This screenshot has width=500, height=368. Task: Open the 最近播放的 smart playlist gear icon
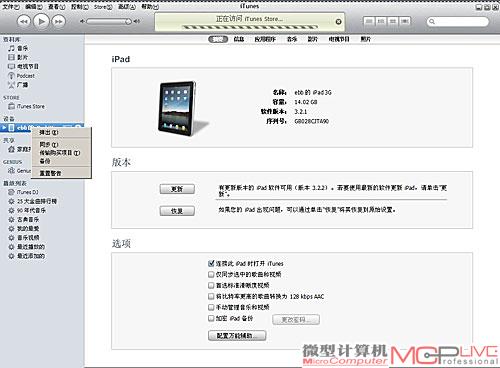[11, 247]
